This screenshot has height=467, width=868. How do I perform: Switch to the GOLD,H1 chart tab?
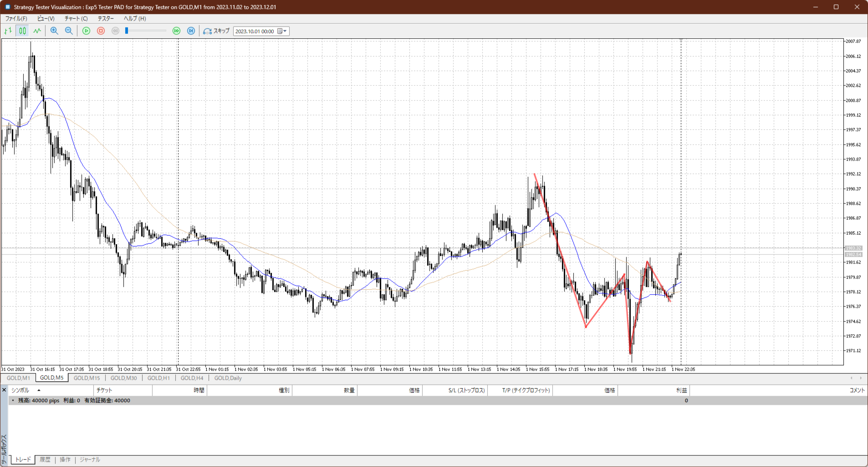(158, 378)
